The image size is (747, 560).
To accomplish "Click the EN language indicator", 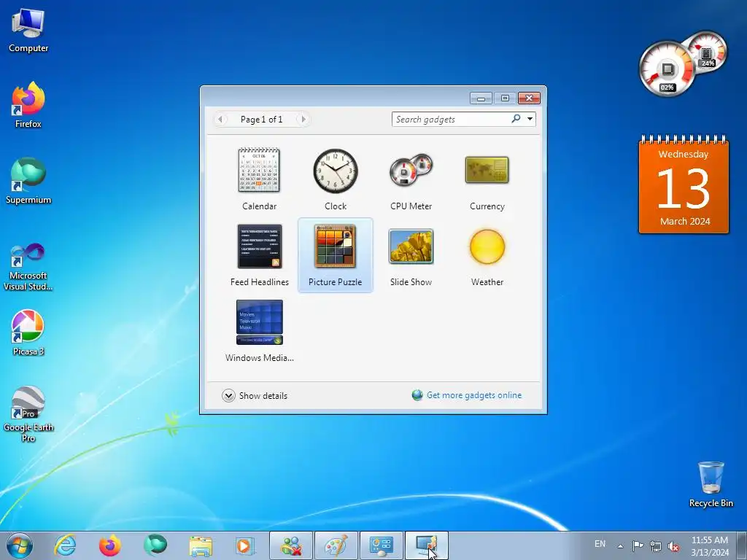I will tap(600, 544).
